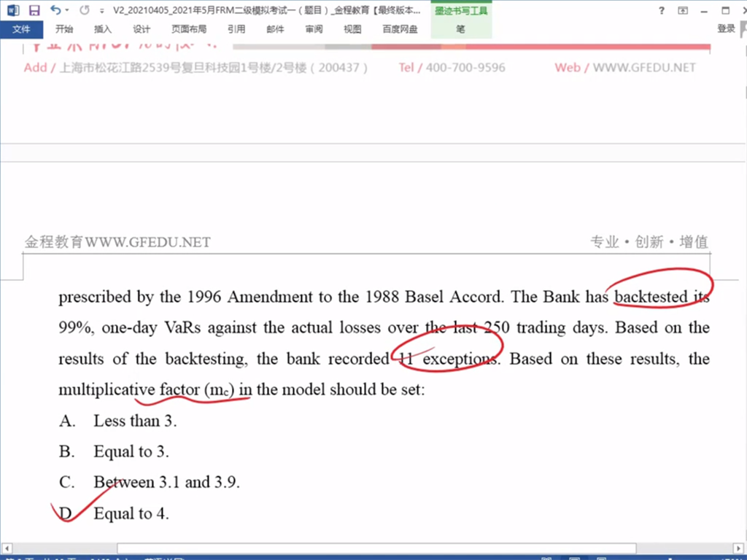This screenshot has width=747, height=560.
Task: Switch to the 开始 (Home) tab
Action: point(64,29)
